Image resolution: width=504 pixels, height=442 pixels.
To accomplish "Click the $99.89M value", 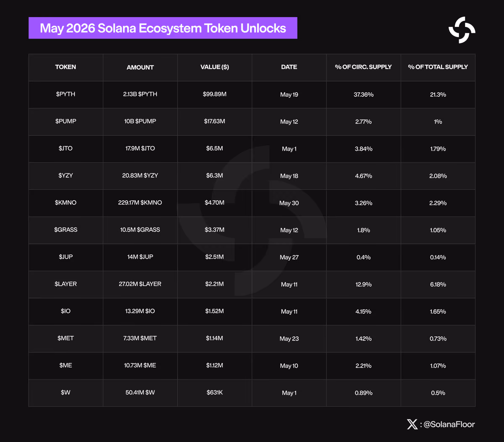I will [215, 94].
